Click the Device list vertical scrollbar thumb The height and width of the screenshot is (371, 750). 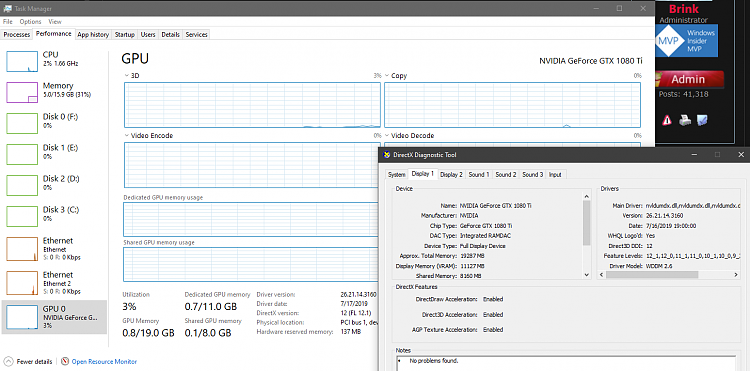[x=587, y=223]
